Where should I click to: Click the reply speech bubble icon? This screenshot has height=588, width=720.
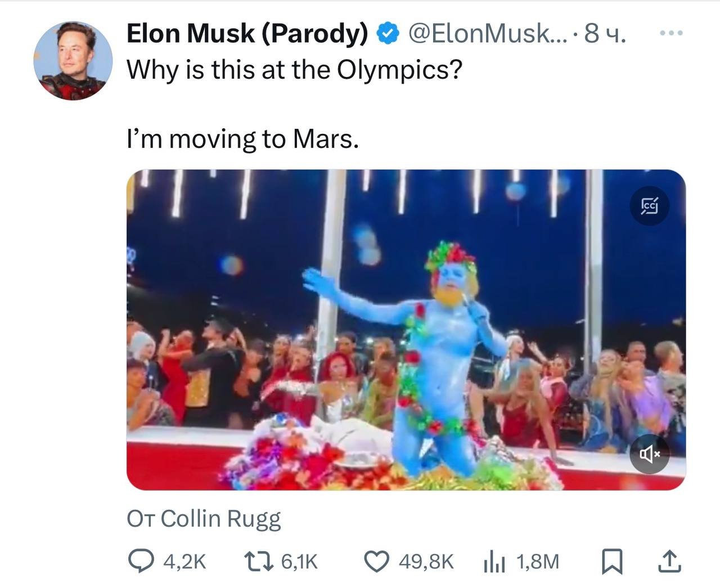click(x=139, y=561)
